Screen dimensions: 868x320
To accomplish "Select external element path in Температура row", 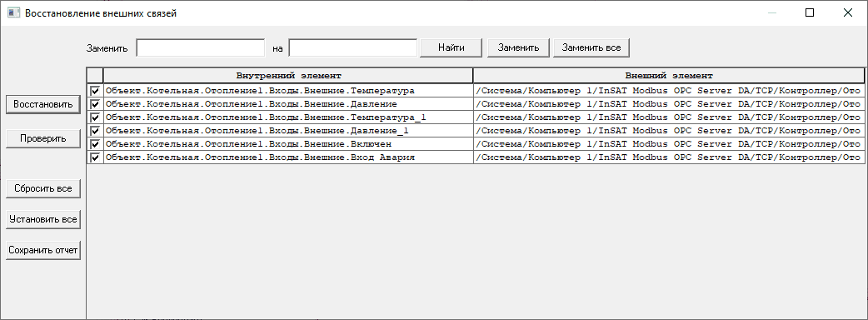I will click(669, 91).
